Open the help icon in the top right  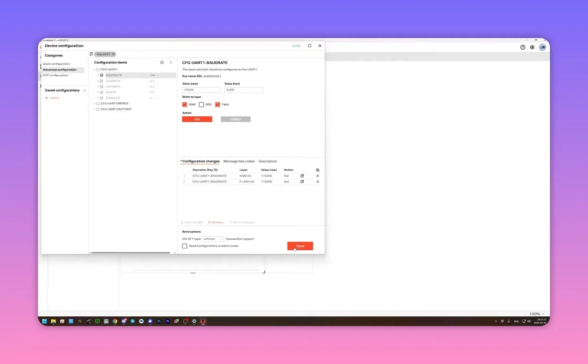pyautogui.click(x=522, y=47)
